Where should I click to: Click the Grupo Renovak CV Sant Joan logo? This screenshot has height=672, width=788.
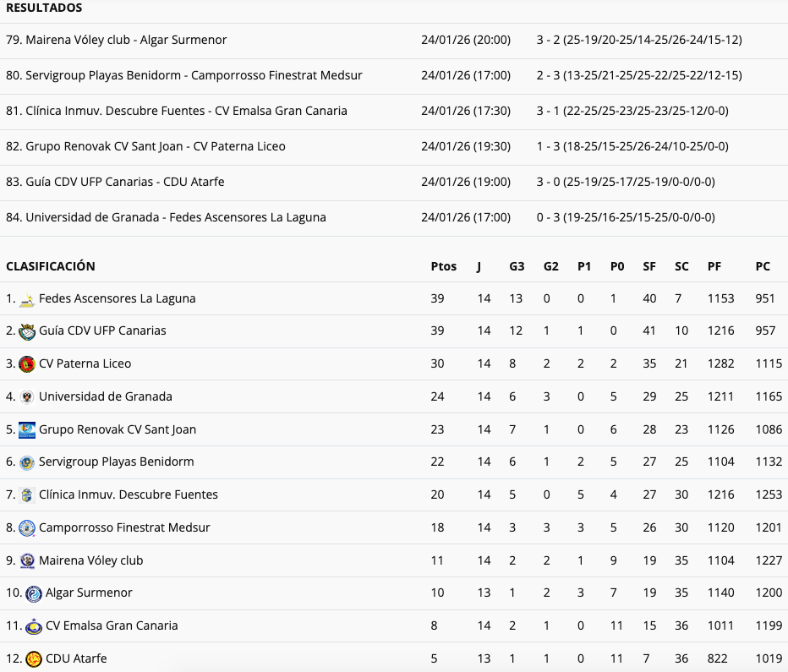click(27, 429)
